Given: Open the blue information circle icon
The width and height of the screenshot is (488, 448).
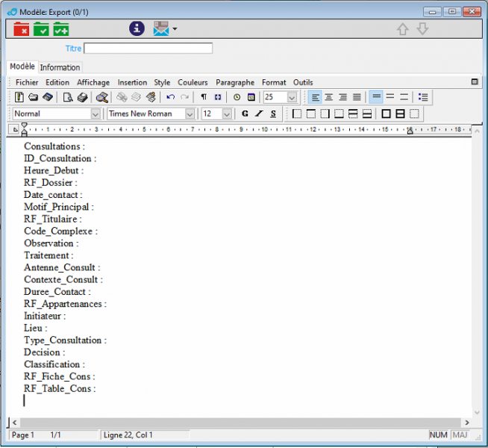Looking at the screenshot, I should 137,28.
